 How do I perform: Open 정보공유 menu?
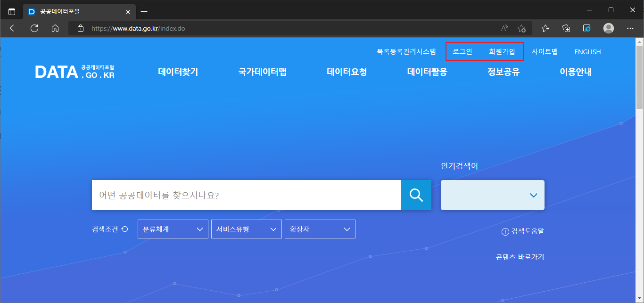point(504,72)
